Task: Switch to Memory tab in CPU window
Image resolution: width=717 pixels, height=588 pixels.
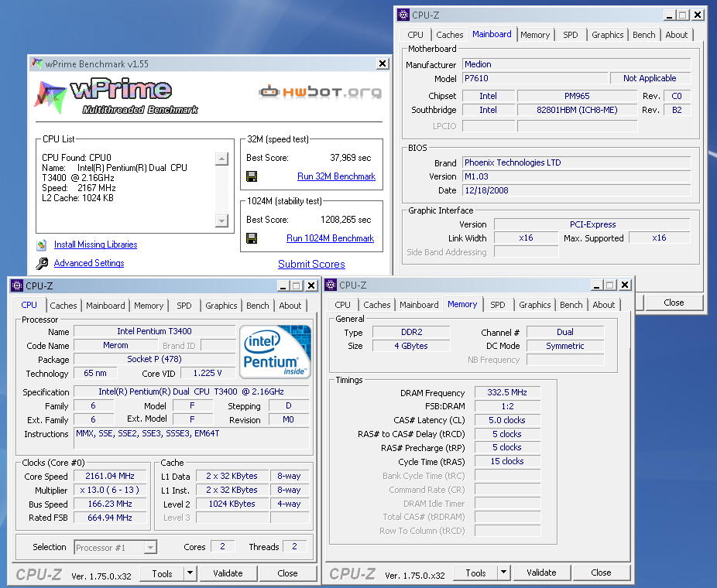Action: point(149,306)
